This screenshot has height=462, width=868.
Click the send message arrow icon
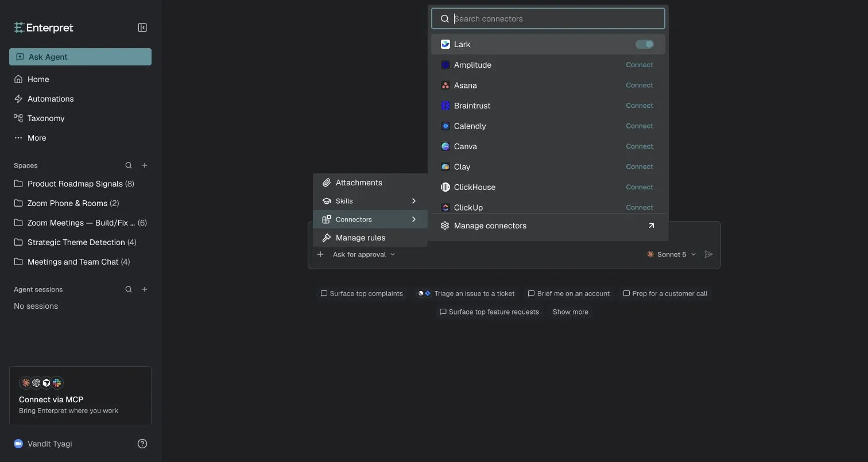tap(708, 254)
